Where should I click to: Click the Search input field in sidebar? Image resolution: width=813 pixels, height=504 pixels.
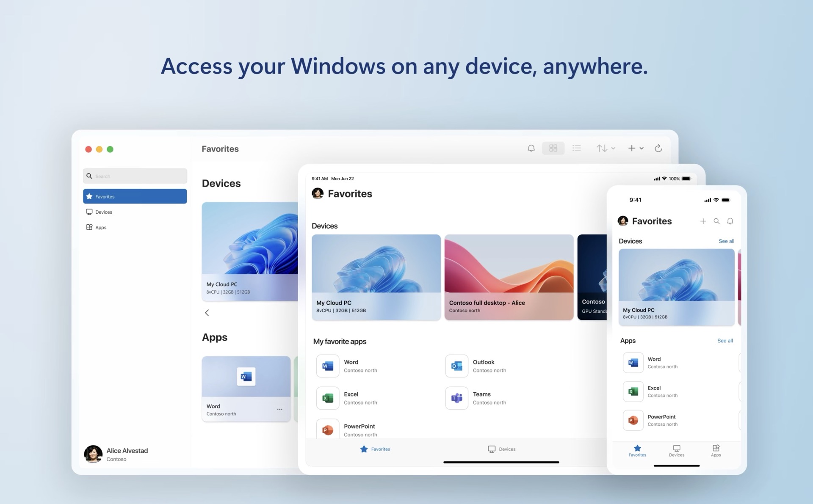[x=135, y=175]
